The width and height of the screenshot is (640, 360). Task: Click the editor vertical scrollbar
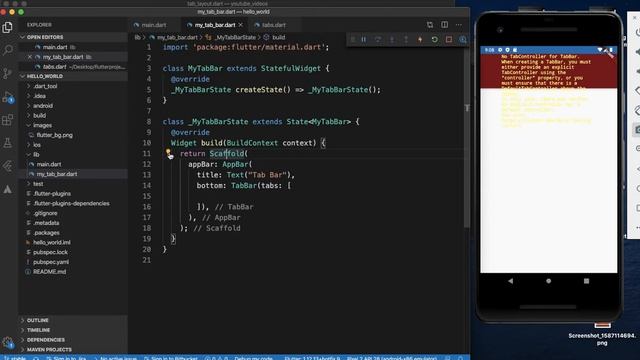[467, 135]
